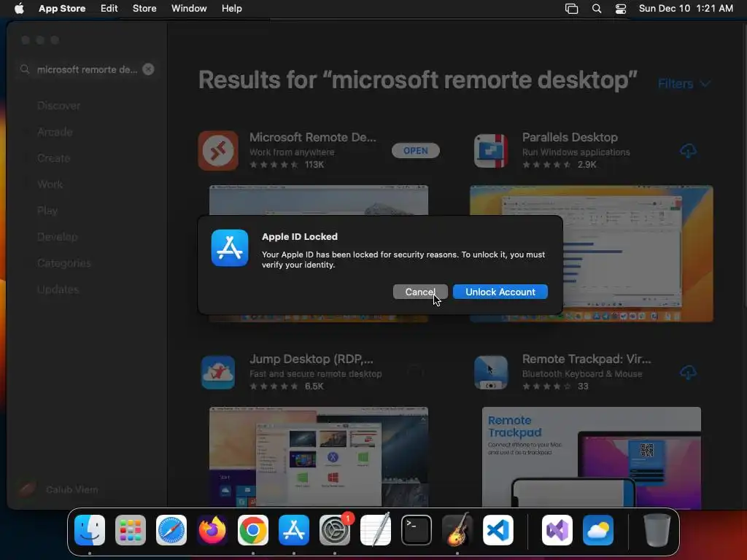Open Visual Studio from the Dock
Viewport: 747px width, 560px height.
coord(557,530)
